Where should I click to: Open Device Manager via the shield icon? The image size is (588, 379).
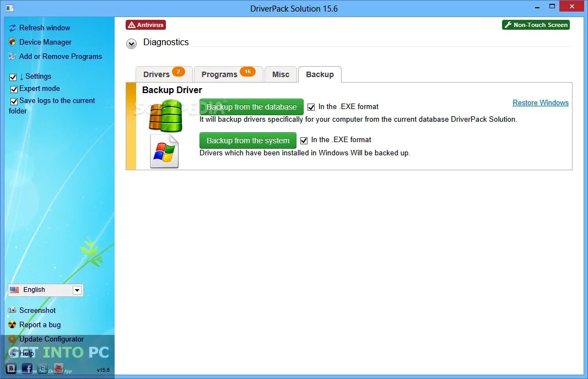12,42
